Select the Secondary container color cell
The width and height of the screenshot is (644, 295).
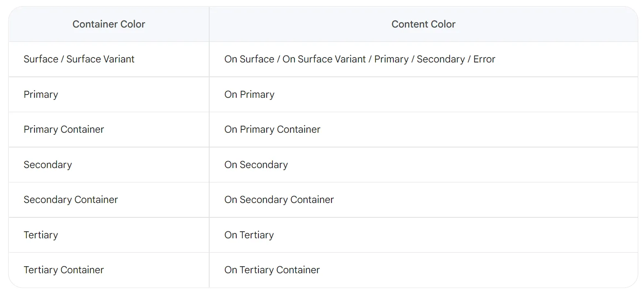click(x=48, y=165)
